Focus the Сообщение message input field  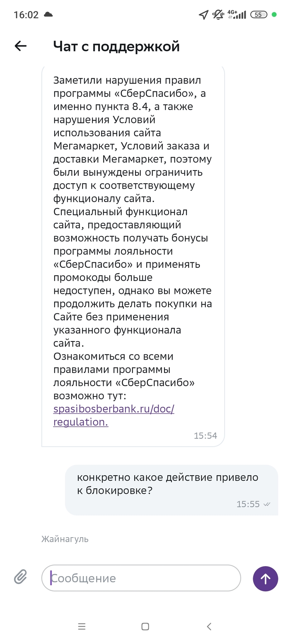click(x=141, y=578)
